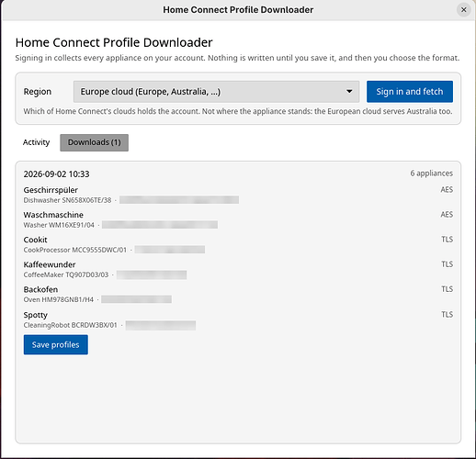Select the Kaffeewunder appliance name
Viewport: 476px width, 459px height.
50,264
